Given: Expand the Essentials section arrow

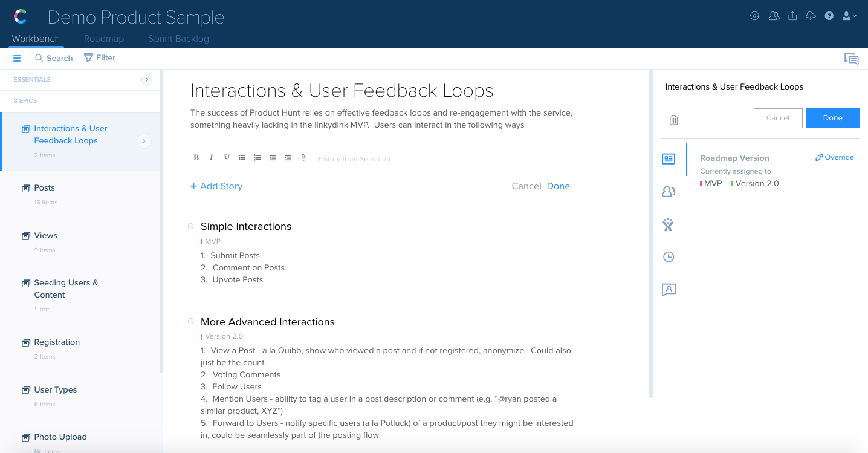Looking at the screenshot, I should pyautogui.click(x=146, y=80).
